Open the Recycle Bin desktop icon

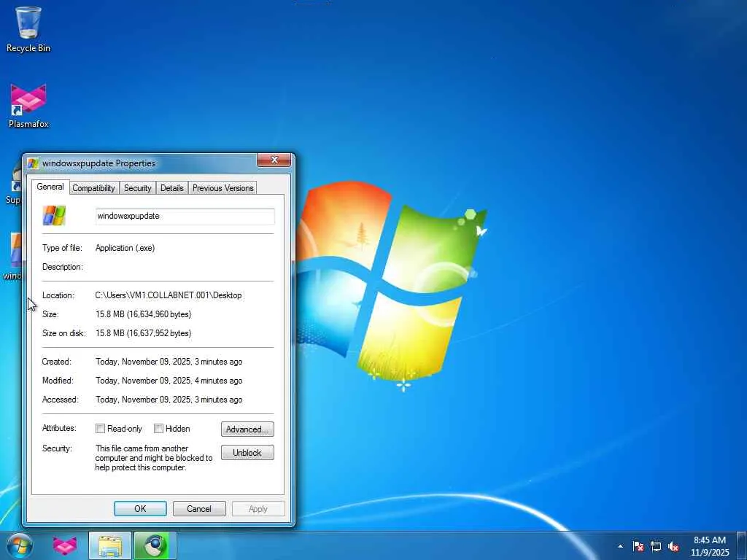coord(28,29)
